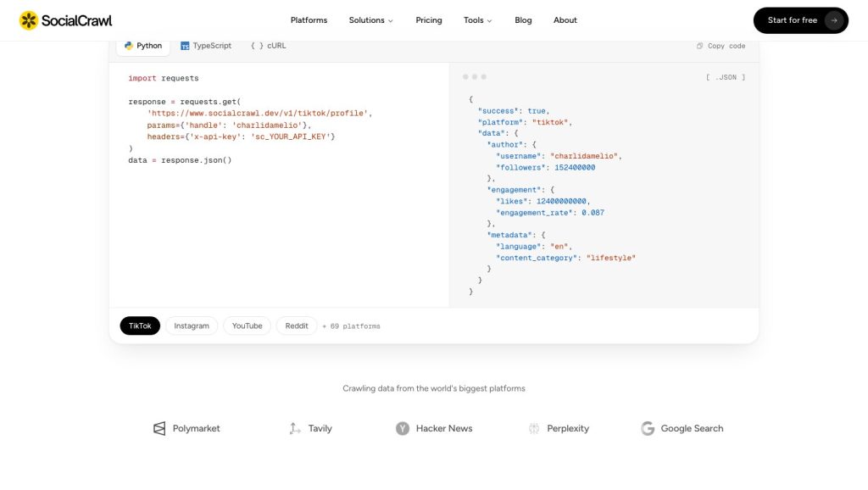Switch to the TypeScript code tab
The width and height of the screenshot is (868, 490).
[x=206, y=46]
